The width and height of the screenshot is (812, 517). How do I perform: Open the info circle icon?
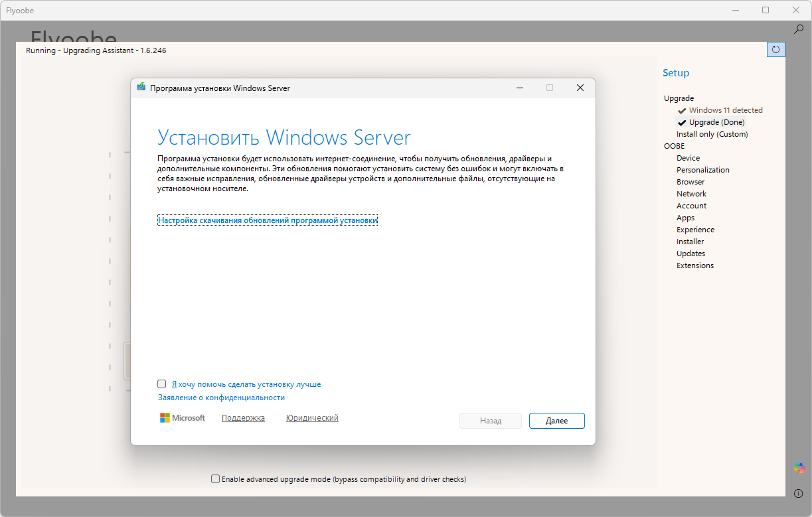coord(799,493)
